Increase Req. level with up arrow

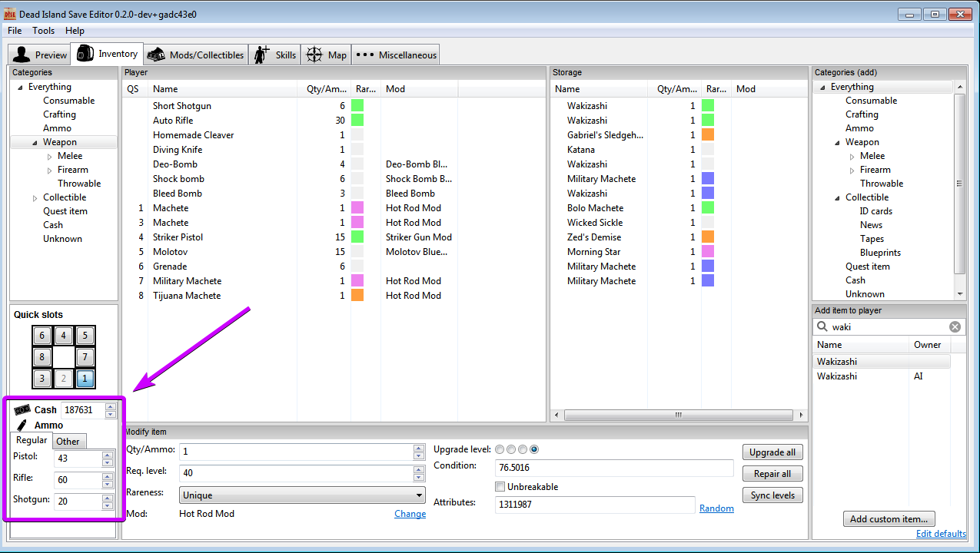[419, 470]
